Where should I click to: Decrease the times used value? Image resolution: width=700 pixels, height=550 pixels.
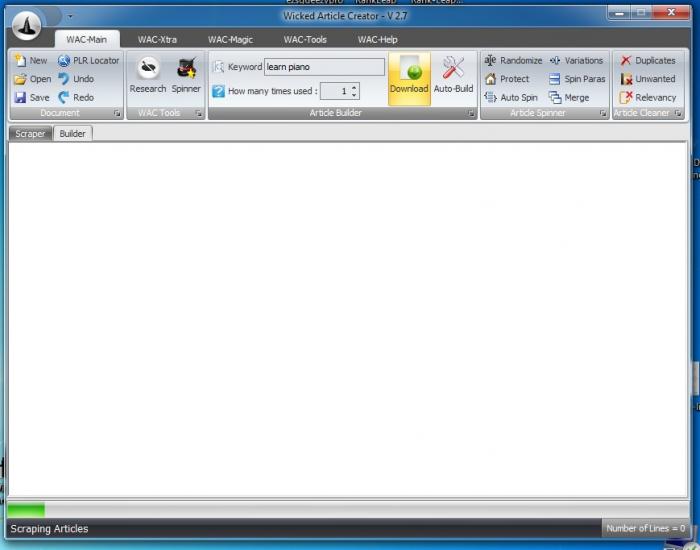pos(354,95)
